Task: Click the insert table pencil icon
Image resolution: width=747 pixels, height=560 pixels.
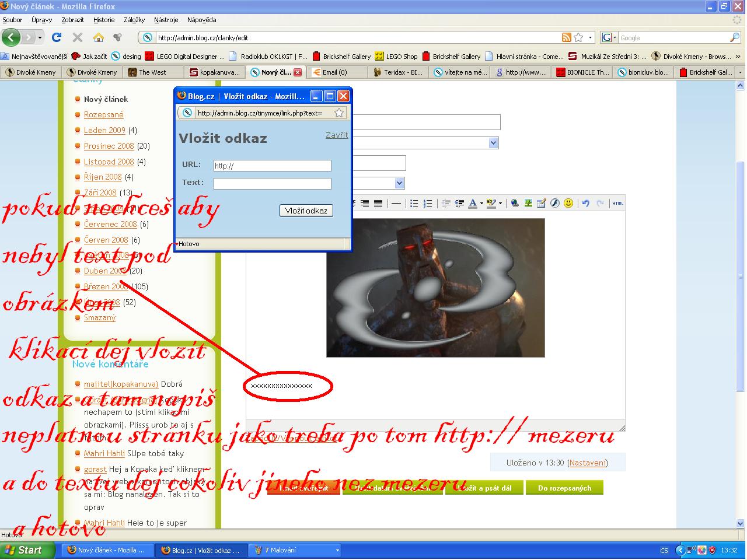Action: click(x=542, y=203)
